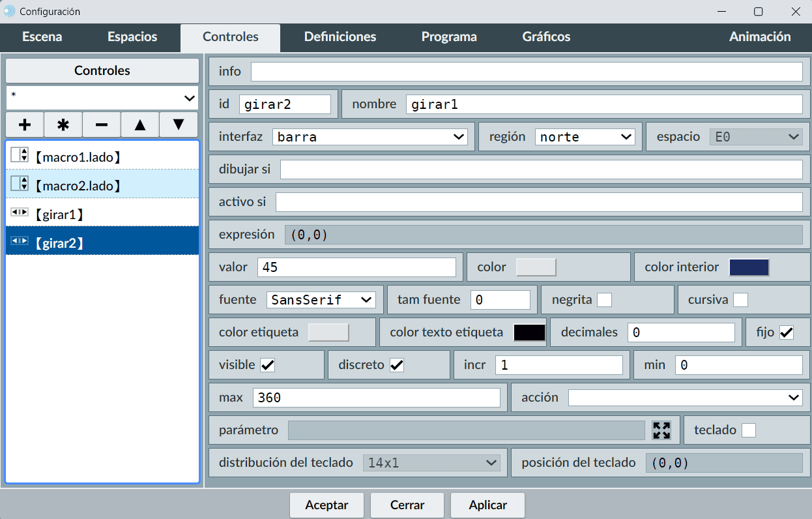812x519 pixels.
Task: Click the Aplicar button
Action: pyautogui.click(x=487, y=505)
